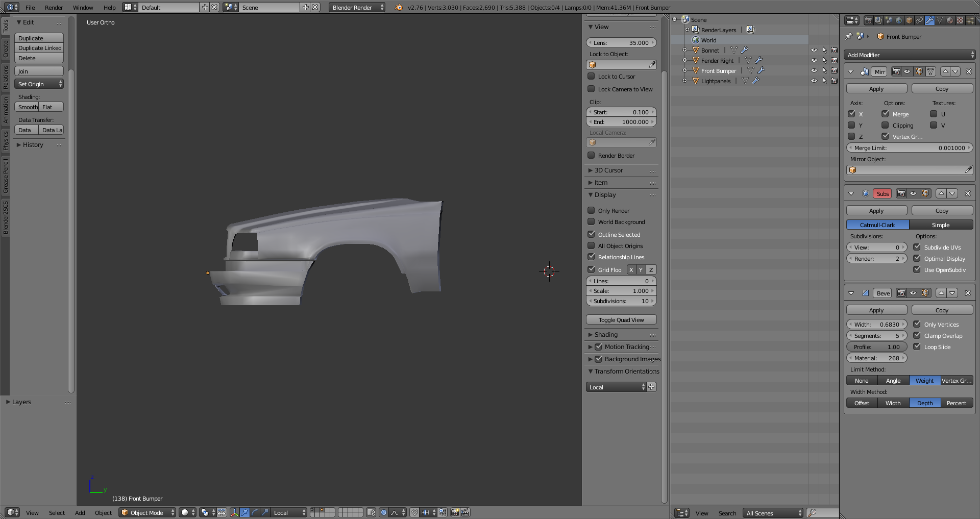Toggle the 3D manipulator axes icon
Viewport: 980px width, 519px height.
pos(234,512)
